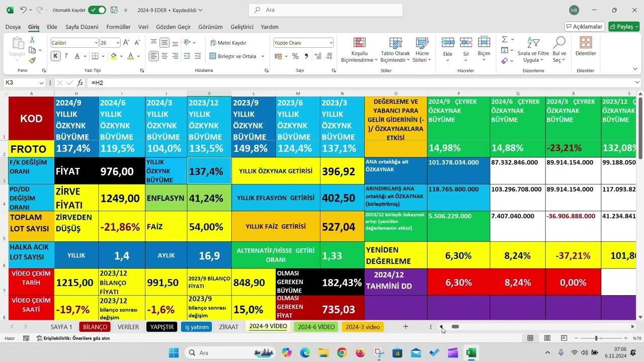This screenshot has width=644, height=362.
Task: Toggle Bold K formatting
Action: point(56,56)
